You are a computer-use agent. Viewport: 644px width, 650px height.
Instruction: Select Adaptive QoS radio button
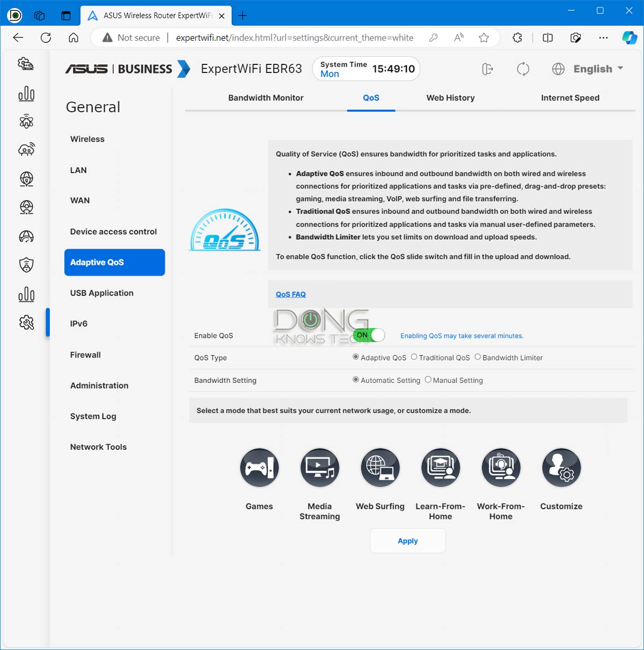pos(355,357)
